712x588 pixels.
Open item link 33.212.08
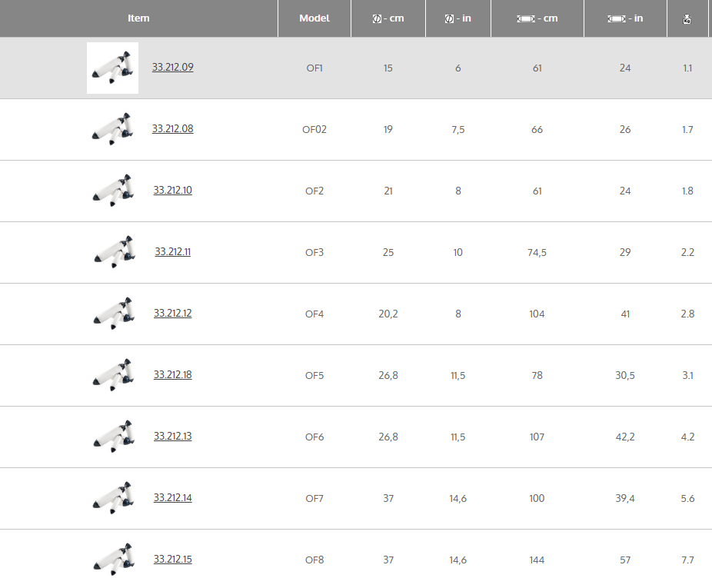(172, 129)
